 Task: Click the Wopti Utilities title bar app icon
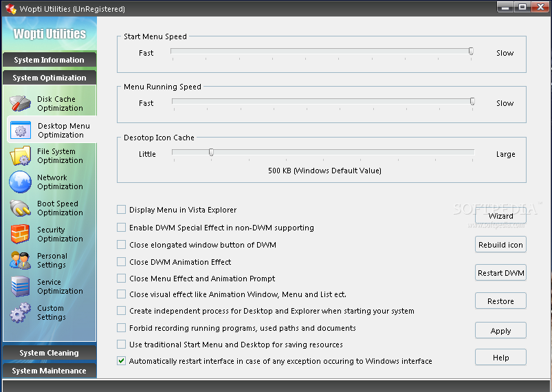coord(10,8)
